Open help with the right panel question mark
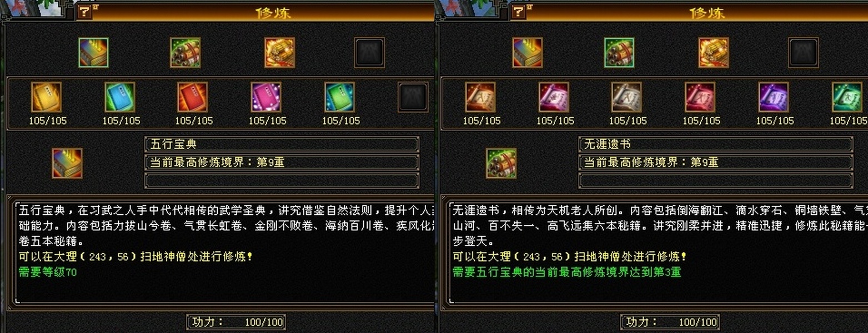868x333 pixels. 519,12
